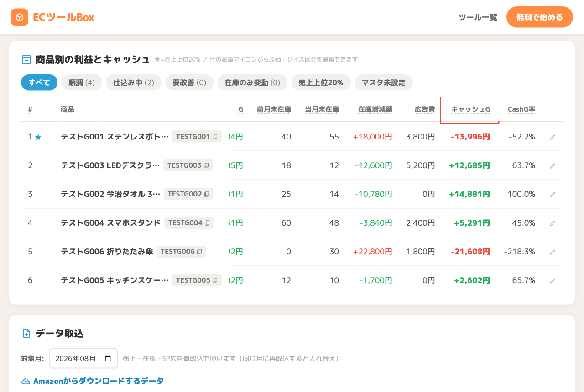
Task: Filter by 要改善 (0)
Action: tap(189, 83)
